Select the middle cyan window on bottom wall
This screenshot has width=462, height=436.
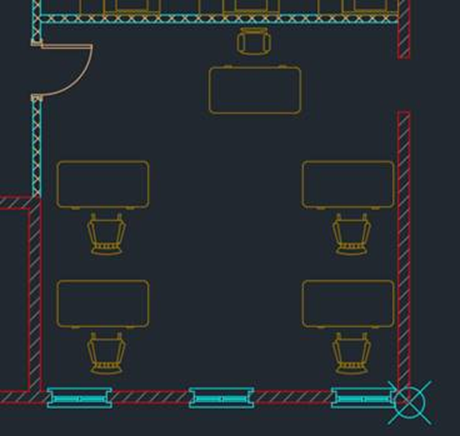[222, 398]
